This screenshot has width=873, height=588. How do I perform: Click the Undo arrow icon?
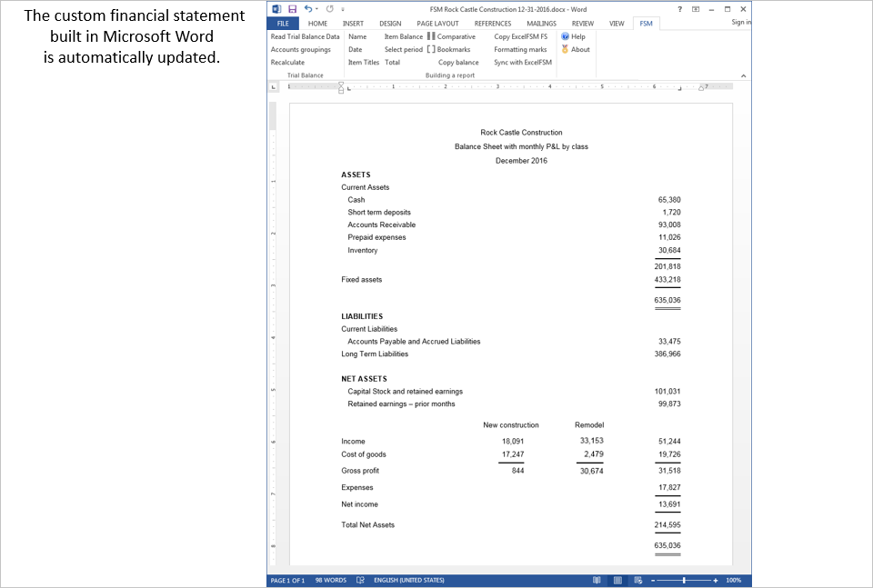(308, 9)
